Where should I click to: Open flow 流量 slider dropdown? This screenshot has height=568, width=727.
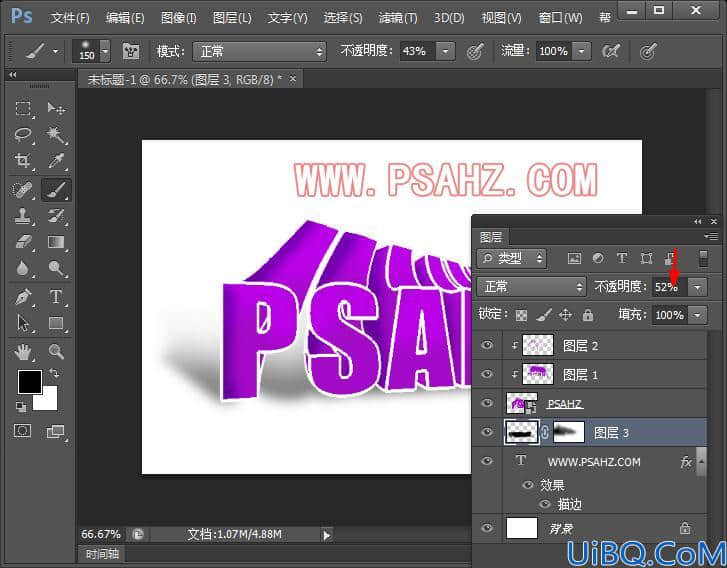click(581, 51)
